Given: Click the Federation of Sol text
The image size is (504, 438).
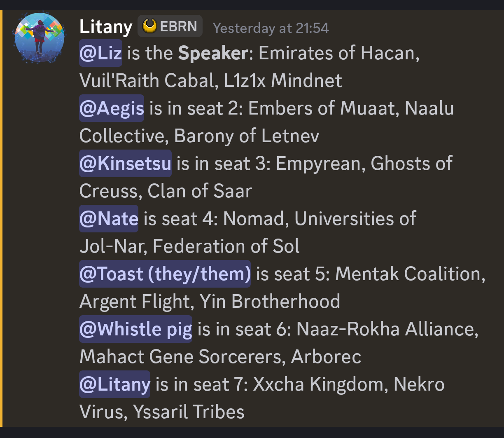Looking at the screenshot, I should (226, 246).
